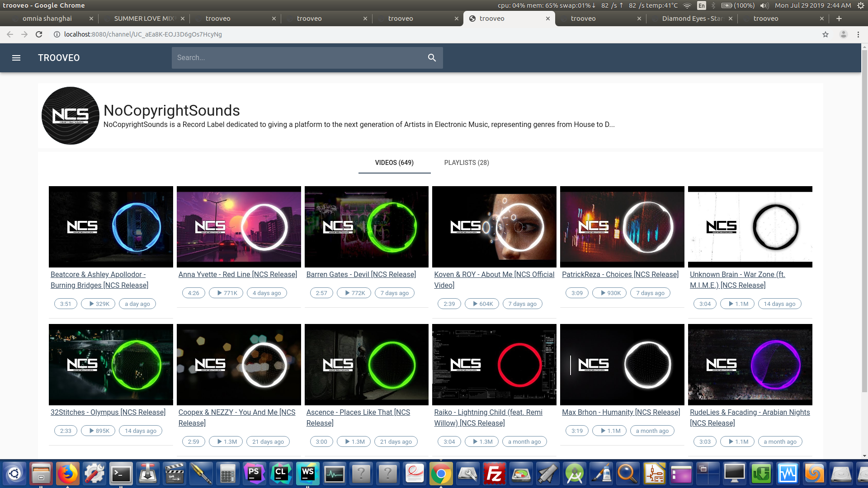Click the search magnifier icon
The height and width of the screenshot is (488, 868).
pyautogui.click(x=432, y=58)
